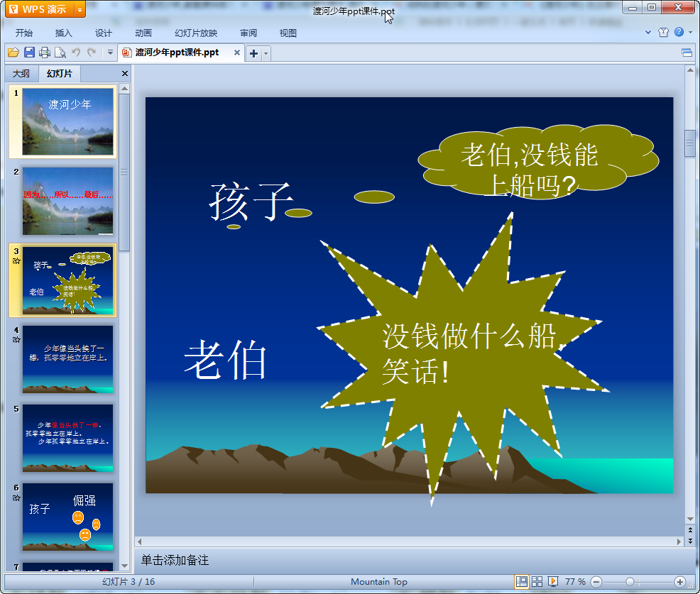Open the 设计 menu tab

pos(104,33)
